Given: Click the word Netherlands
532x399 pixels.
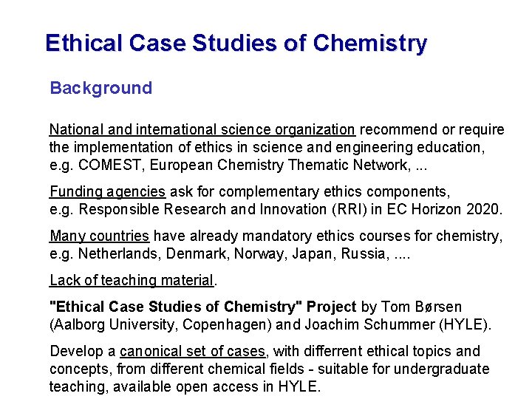Looking at the screenshot, I should (x=117, y=253).
